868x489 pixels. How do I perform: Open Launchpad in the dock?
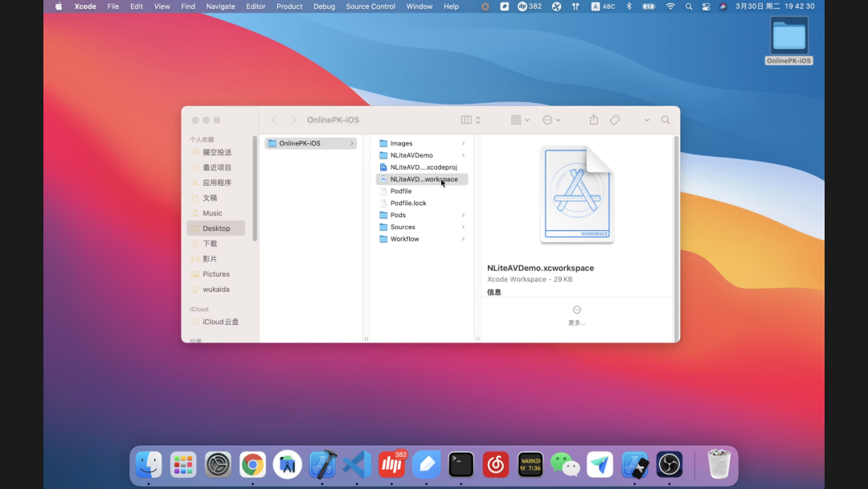tap(183, 464)
